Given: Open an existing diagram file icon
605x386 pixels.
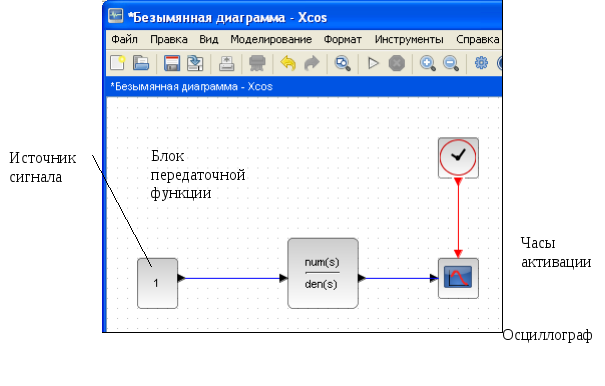Looking at the screenshot, I should [141, 63].
